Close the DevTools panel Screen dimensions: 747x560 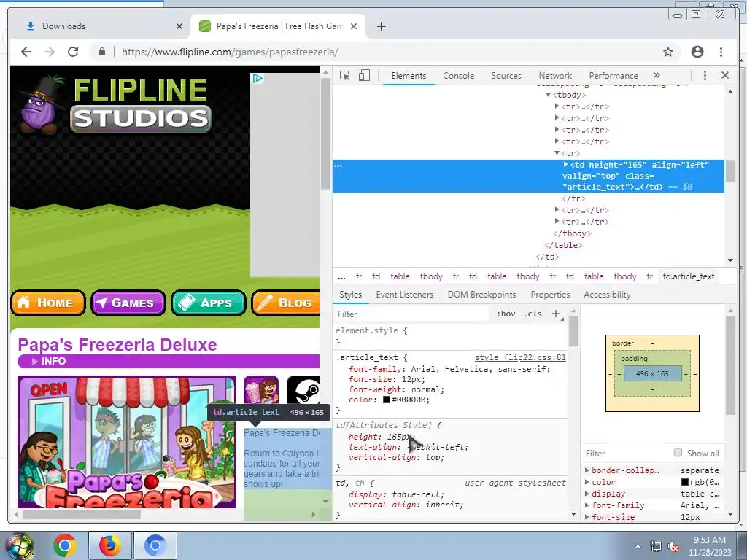pyautogui.click(x=725, y=75)
